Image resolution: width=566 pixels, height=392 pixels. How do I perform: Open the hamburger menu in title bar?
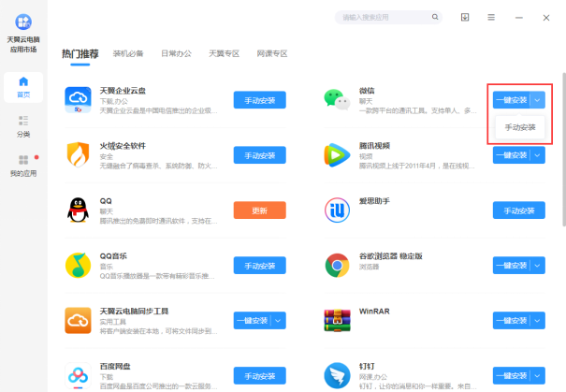click(x=491, y=18)
